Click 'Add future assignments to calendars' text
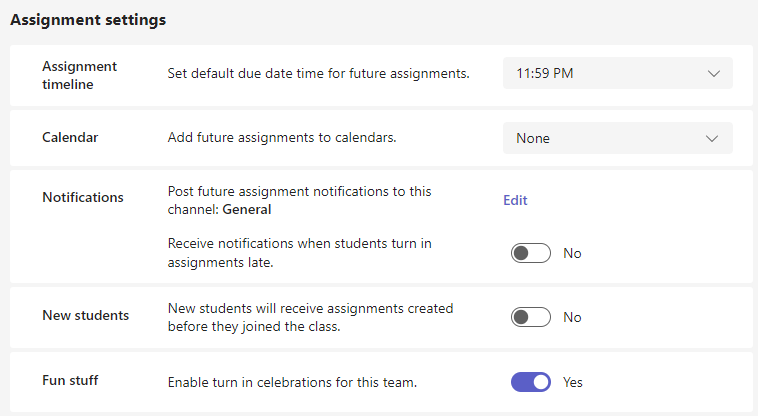Viewport: 758px width, 416px height. (282, 137)
